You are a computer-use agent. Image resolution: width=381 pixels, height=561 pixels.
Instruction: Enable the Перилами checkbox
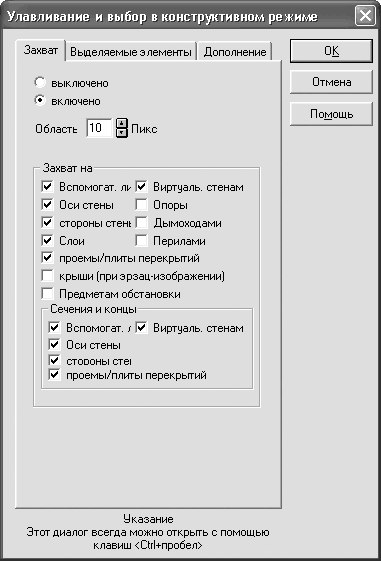[142, 240]
